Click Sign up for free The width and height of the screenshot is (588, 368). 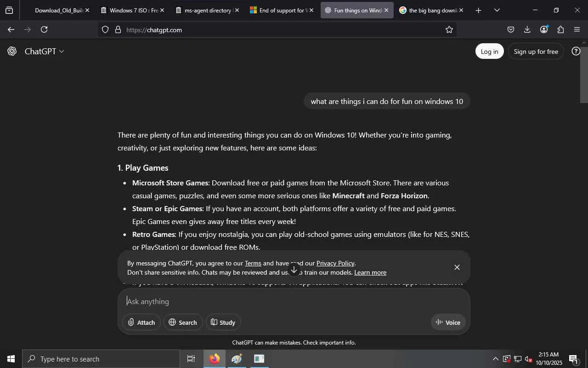[536, 51]
